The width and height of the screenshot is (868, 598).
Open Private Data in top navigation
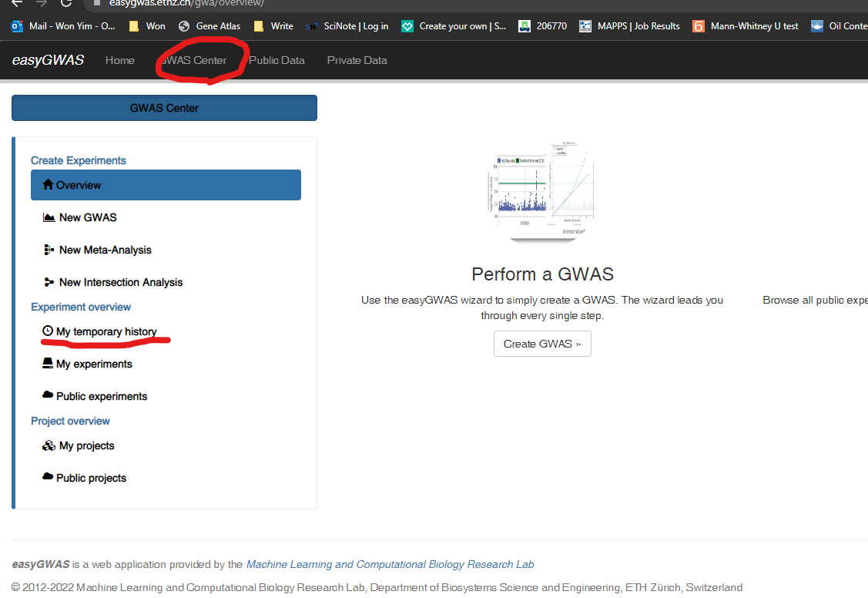pyautogui.click(x=357, y=60)
